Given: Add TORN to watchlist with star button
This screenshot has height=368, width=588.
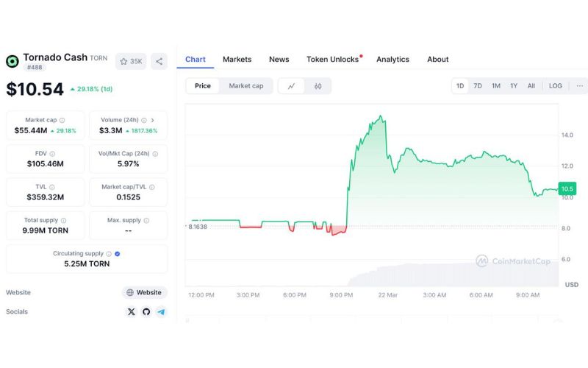Looking at the screenshot, I should 131,61.
